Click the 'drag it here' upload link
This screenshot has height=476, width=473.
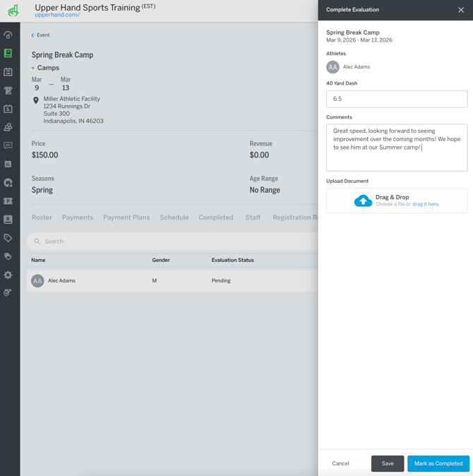tap(426, 204)
